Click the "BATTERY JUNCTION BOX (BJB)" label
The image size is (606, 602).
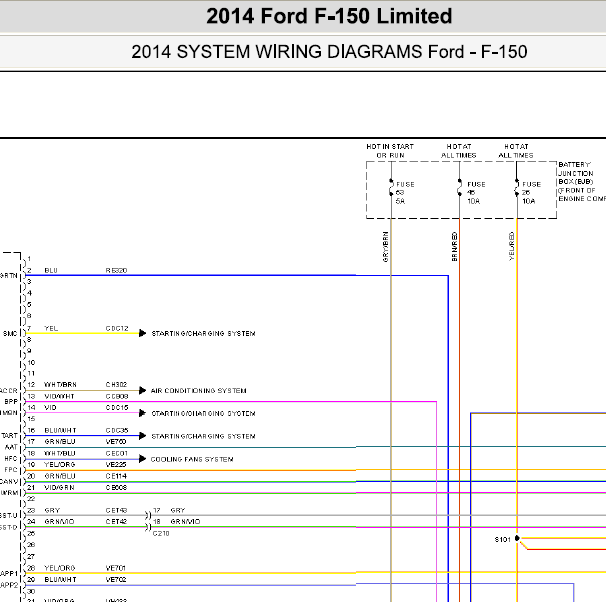coord(575,173)
